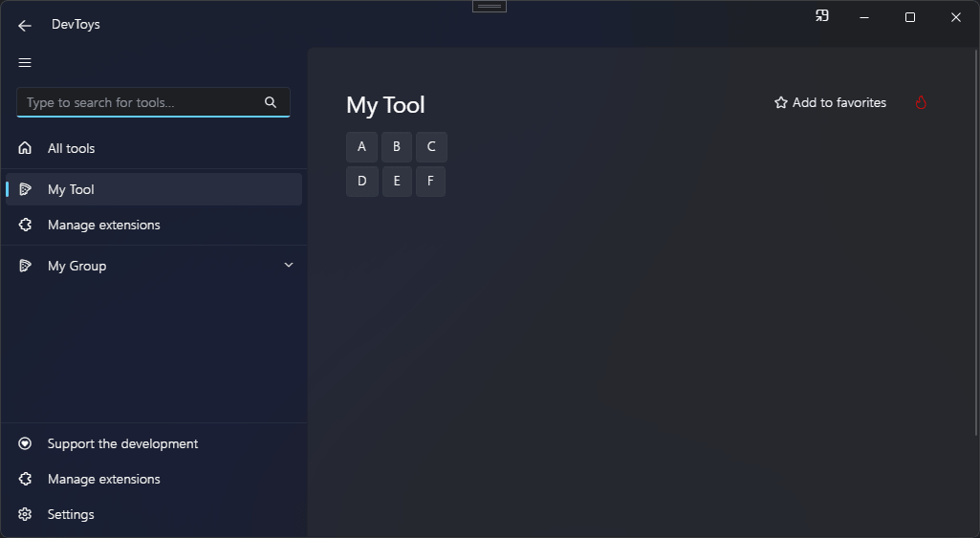The width and height of the screenshot is (980, 538).
Task: Click the C button
Action: 431,147
